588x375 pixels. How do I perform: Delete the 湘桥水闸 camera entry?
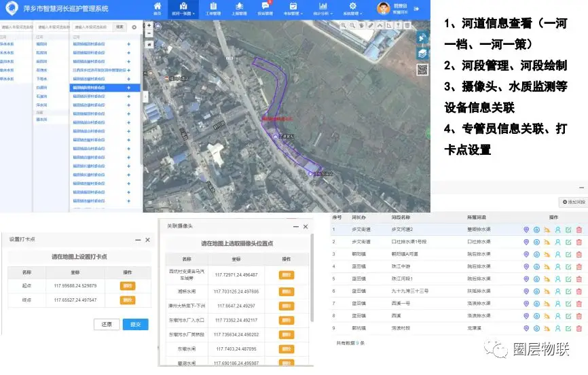pos(287,291)
